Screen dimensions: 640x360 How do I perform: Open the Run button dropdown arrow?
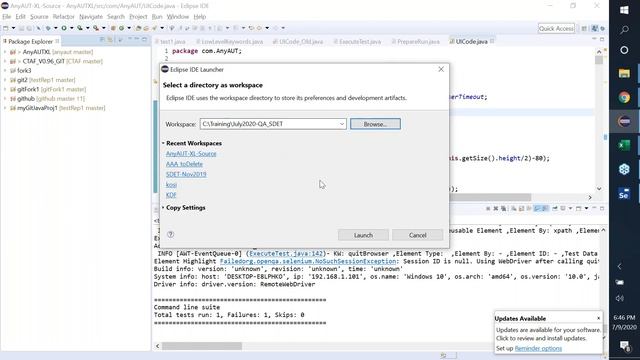pyautogui.click(x=71, y=28)
